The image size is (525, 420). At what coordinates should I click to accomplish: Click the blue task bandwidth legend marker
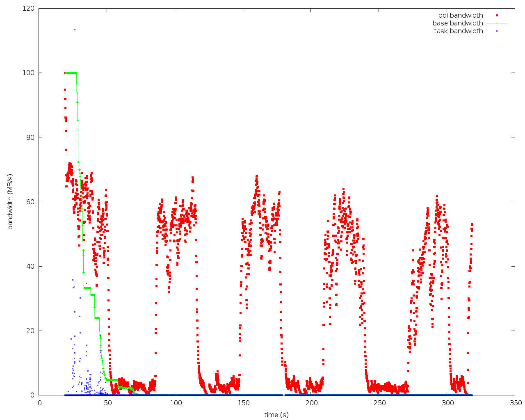click(497, 31)
